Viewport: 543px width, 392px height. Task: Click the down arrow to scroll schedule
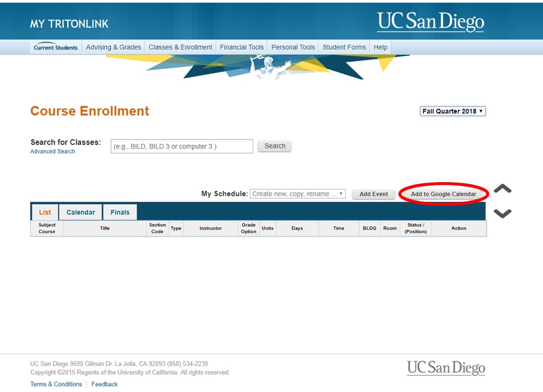(x=503, y=212)
